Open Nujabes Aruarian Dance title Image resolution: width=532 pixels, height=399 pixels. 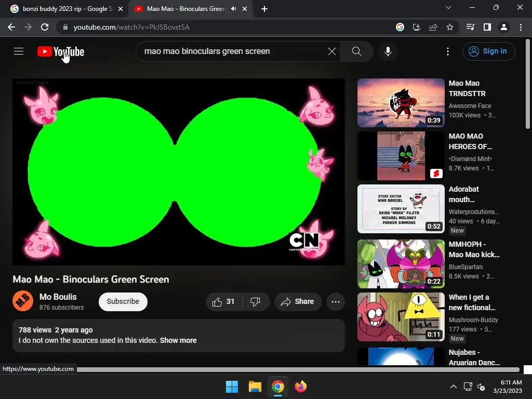[474, 357]
